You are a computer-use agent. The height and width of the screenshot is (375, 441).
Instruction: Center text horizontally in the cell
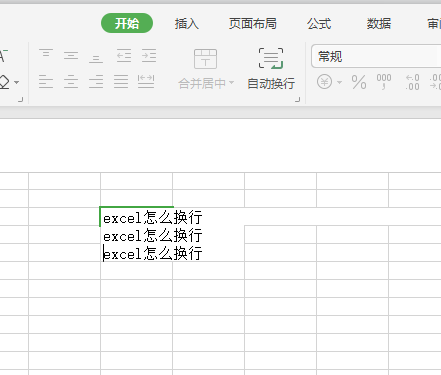point(71,82)
